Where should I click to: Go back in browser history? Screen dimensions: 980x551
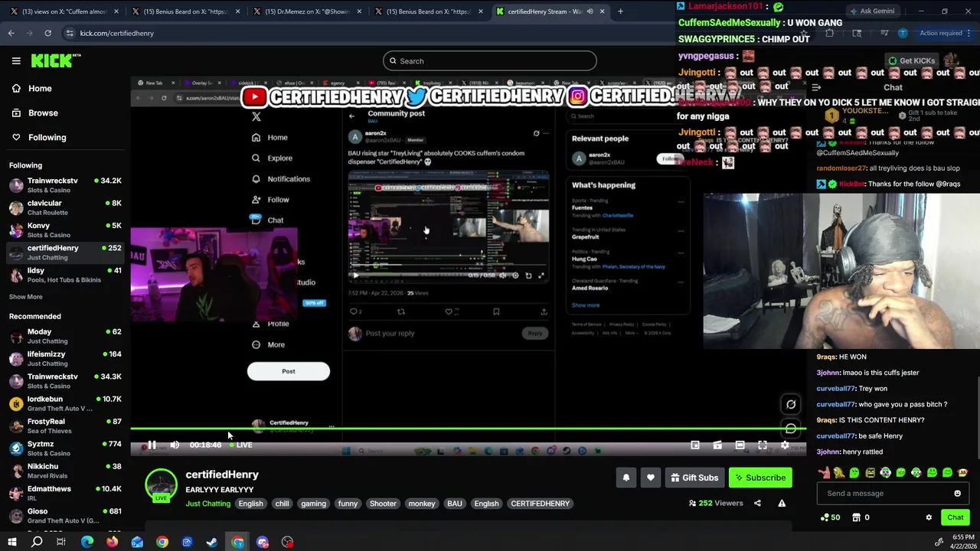pos(11,33)
